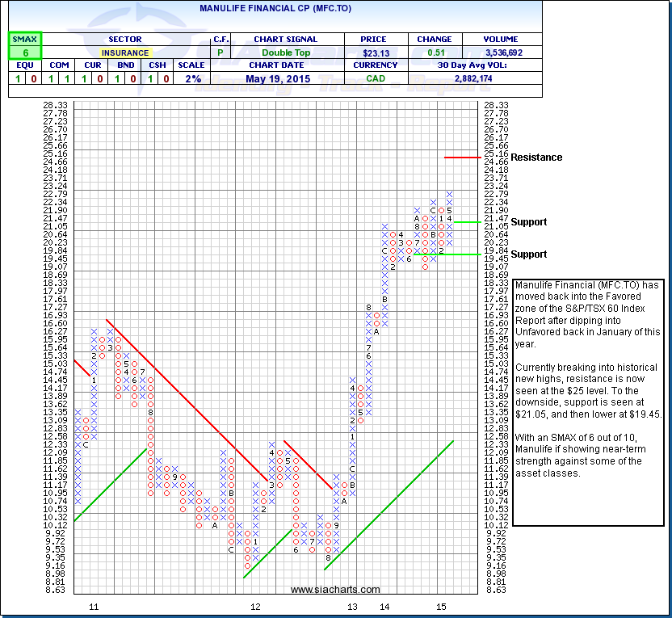Click the upper Support label near 21.47

pos(528,222)
